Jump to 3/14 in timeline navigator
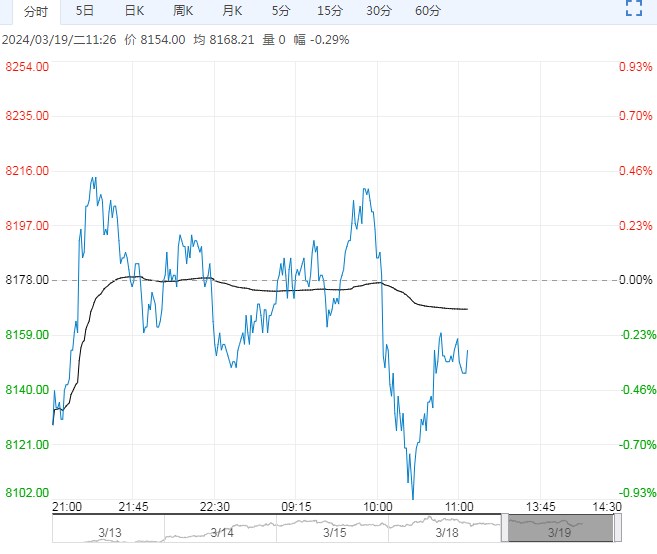The width and height of the screenshot is (657, 554). pyautogui.click(x=222, y=532)
